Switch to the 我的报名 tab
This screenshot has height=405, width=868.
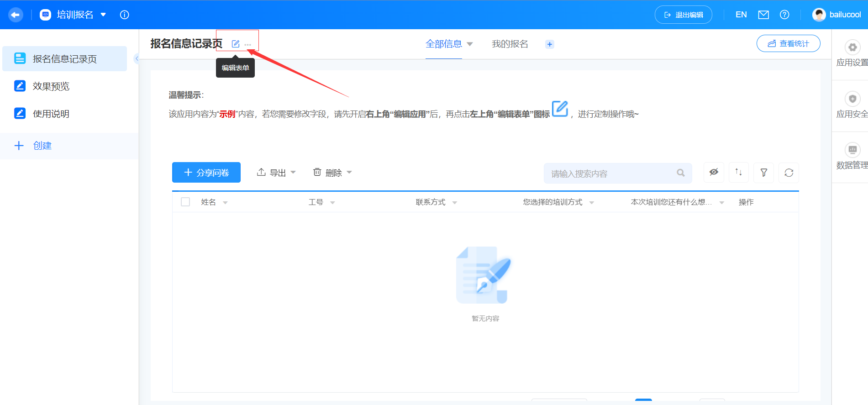[510, 44]
